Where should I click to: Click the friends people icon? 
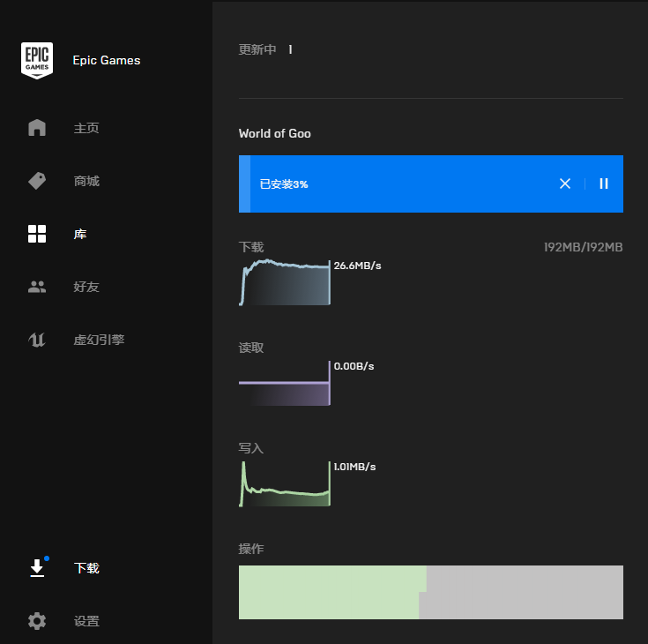(37, 287)
